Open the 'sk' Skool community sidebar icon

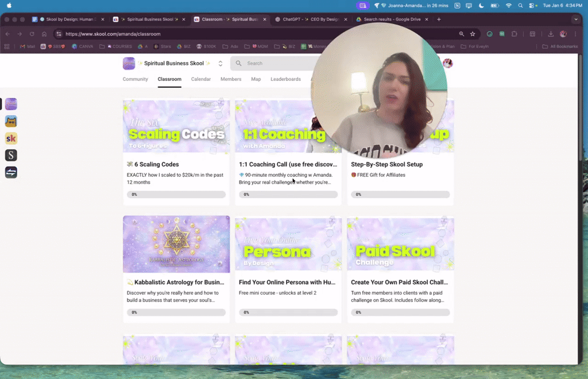[11, 138]
